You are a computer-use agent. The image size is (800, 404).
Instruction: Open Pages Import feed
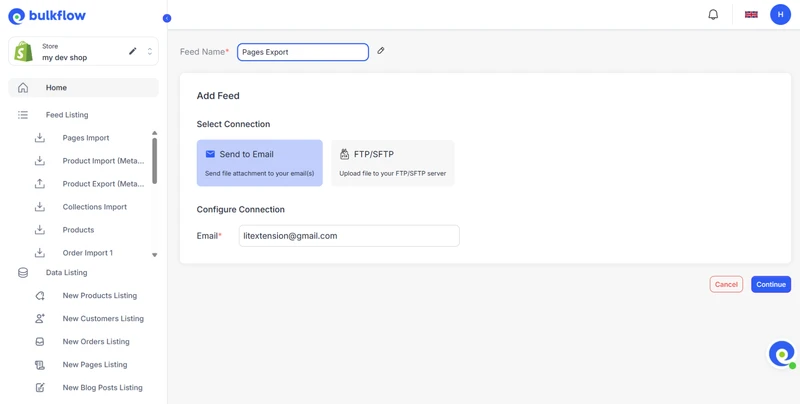tap(86, 138)
